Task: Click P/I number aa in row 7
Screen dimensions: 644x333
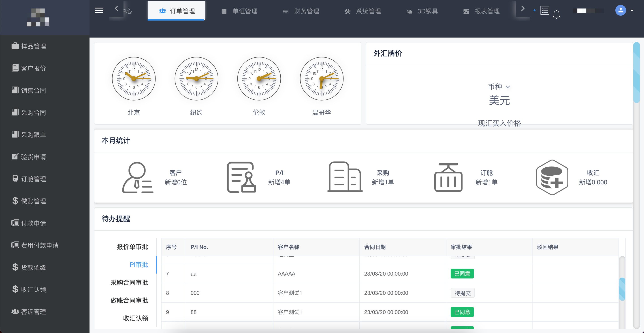Action: point(193,274)
